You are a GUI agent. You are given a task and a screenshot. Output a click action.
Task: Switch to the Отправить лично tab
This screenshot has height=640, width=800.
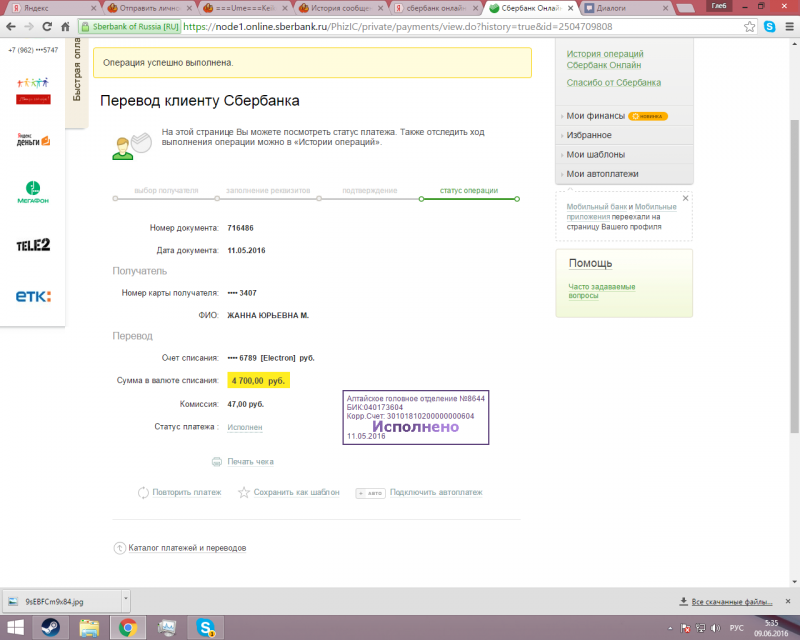[x=149, y=8]
